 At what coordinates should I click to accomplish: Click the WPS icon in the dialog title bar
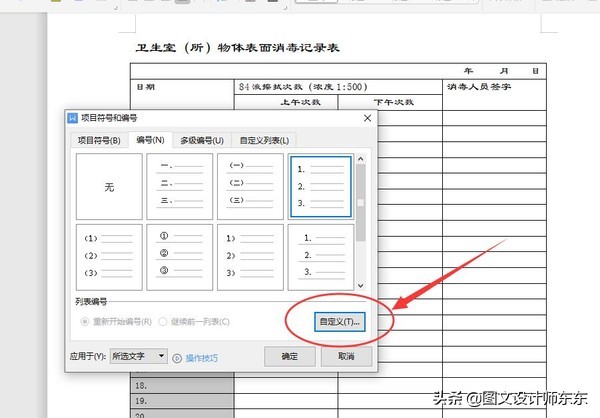click(72, 118)
